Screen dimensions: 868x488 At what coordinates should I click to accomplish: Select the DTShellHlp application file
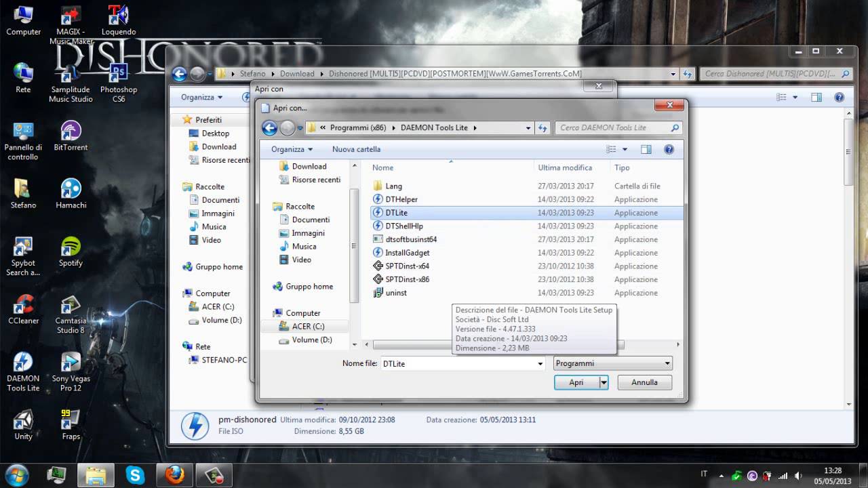pos(404,226)
